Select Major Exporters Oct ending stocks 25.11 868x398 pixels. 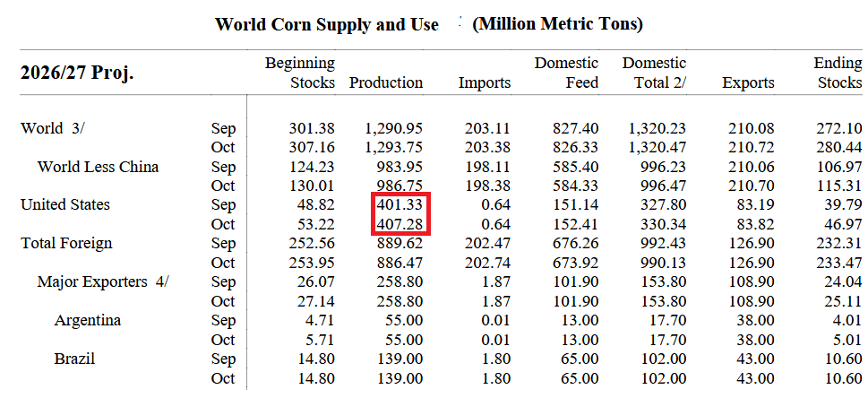(x=843, y=301)
